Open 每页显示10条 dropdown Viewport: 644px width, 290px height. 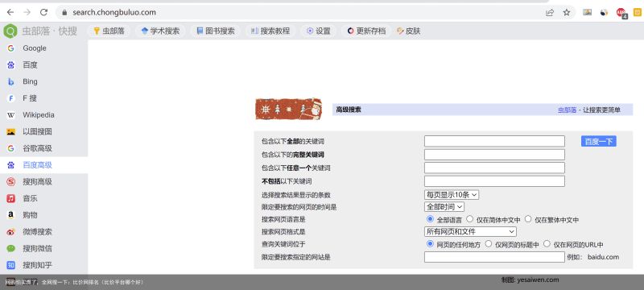click(452, 195)
